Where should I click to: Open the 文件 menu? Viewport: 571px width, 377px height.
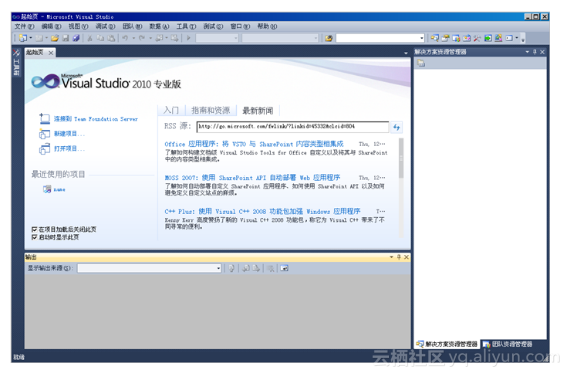(x=24, y=26)
